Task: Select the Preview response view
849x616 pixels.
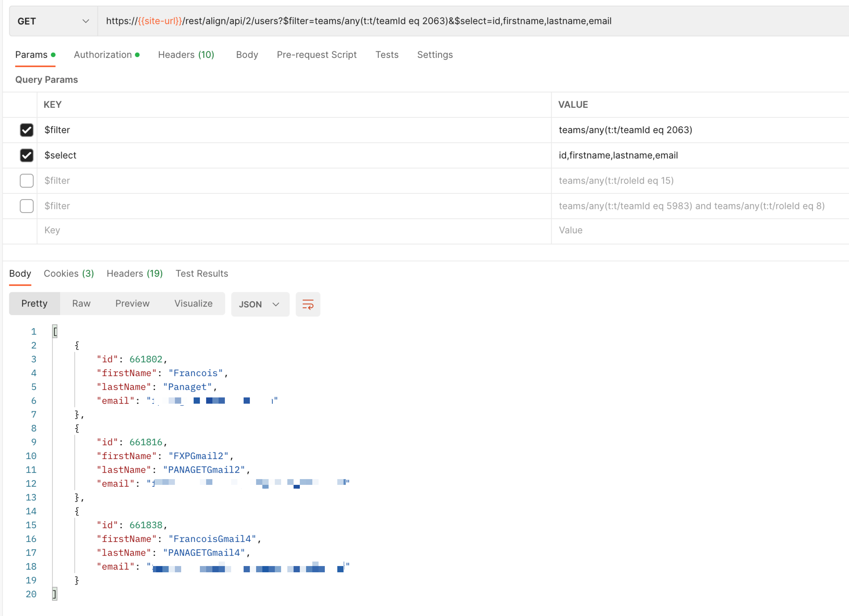Action: (x=132, y=304)
